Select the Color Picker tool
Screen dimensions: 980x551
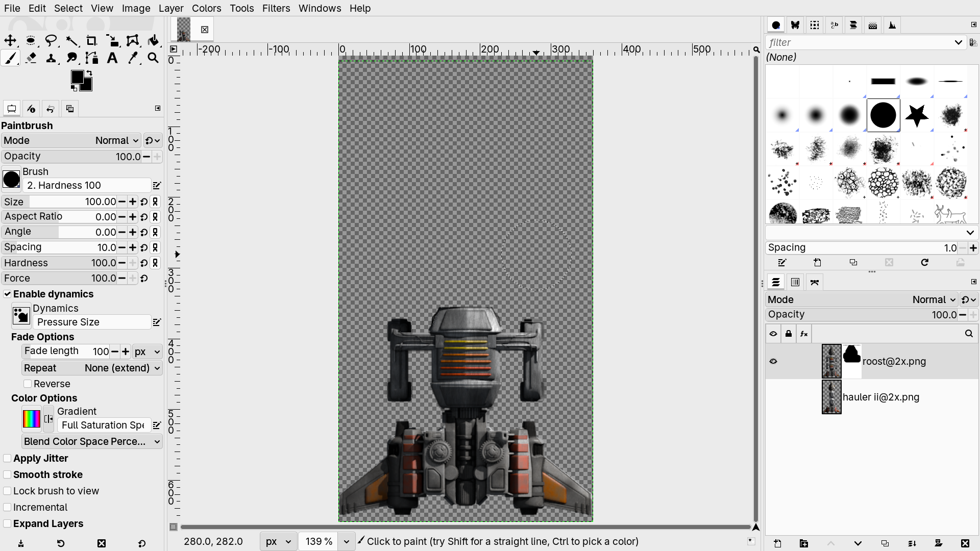(x=133, y=58)
